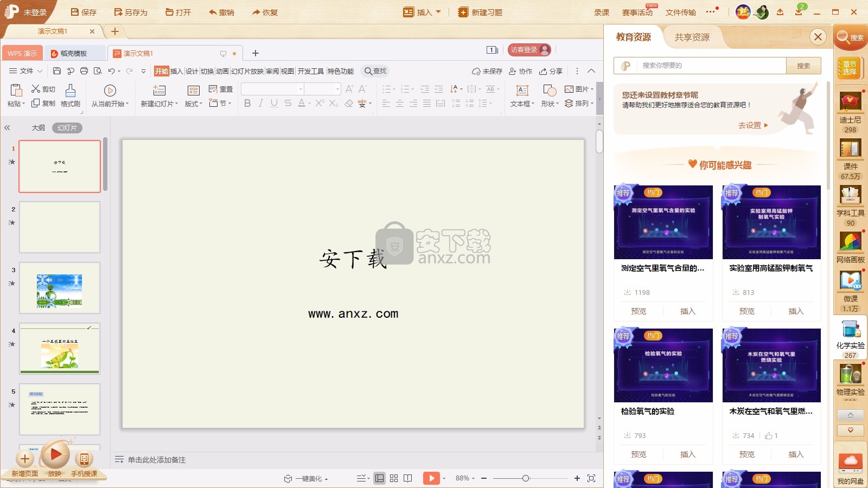Screen dimensions: 868x488
Task: Toggle left text alignment
Action: coord(386,103)
